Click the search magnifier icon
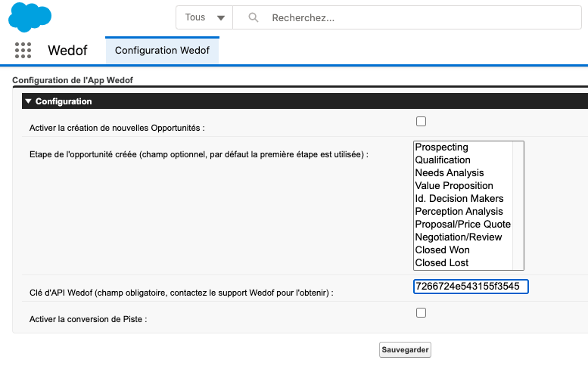This screenshot has height=369, width=588. coord(254,17)
